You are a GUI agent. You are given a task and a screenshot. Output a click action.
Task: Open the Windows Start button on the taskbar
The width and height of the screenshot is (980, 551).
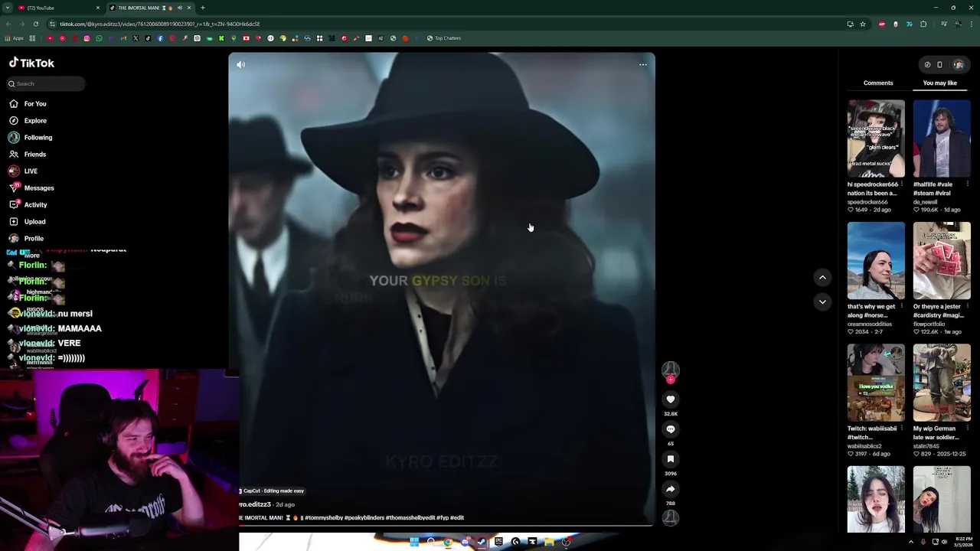414,542
